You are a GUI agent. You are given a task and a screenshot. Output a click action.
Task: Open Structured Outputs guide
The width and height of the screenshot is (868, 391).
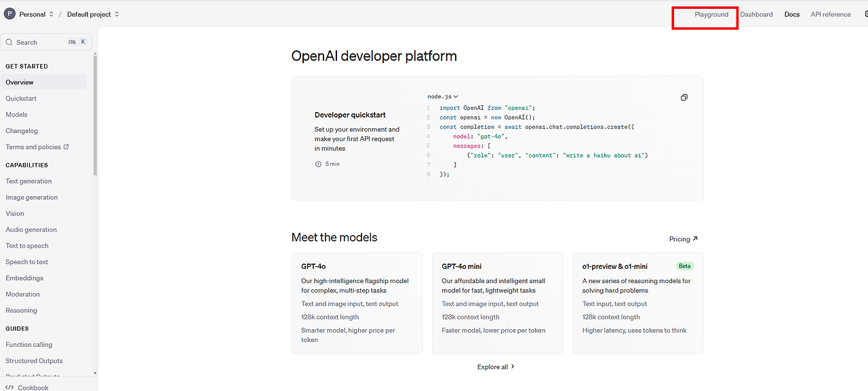34,361
